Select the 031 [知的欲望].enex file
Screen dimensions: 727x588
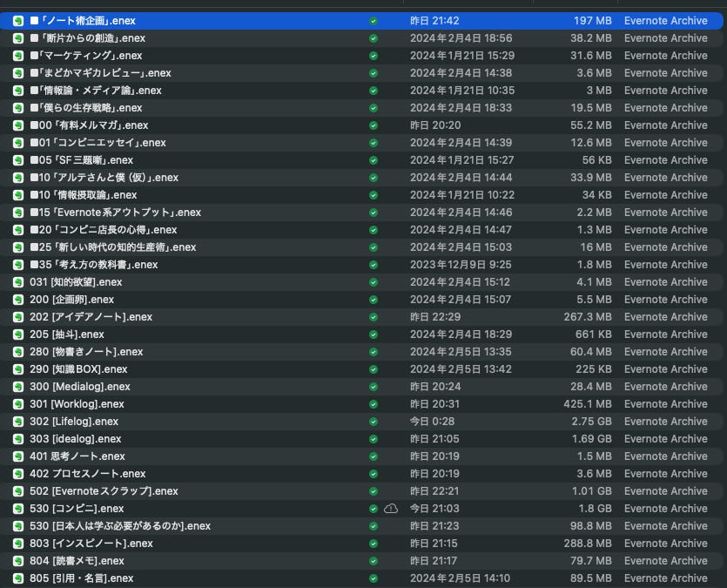coord(76,282)
